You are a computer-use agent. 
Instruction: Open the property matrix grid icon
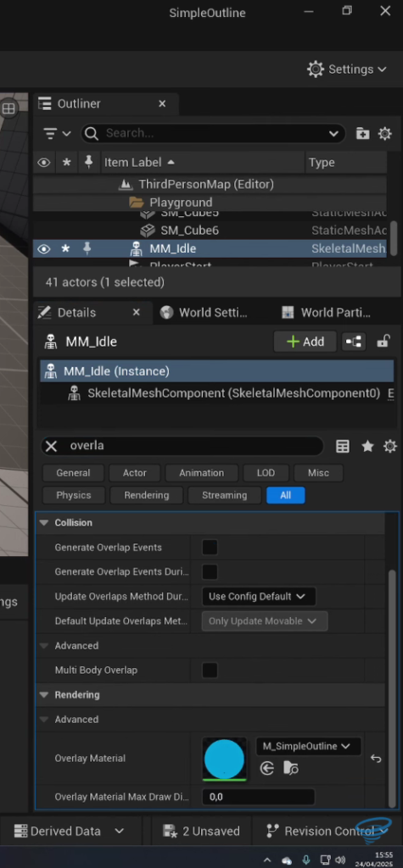pos(343,446)
